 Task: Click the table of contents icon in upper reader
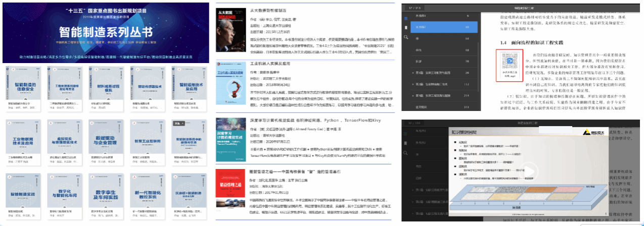tap(405, 17)
